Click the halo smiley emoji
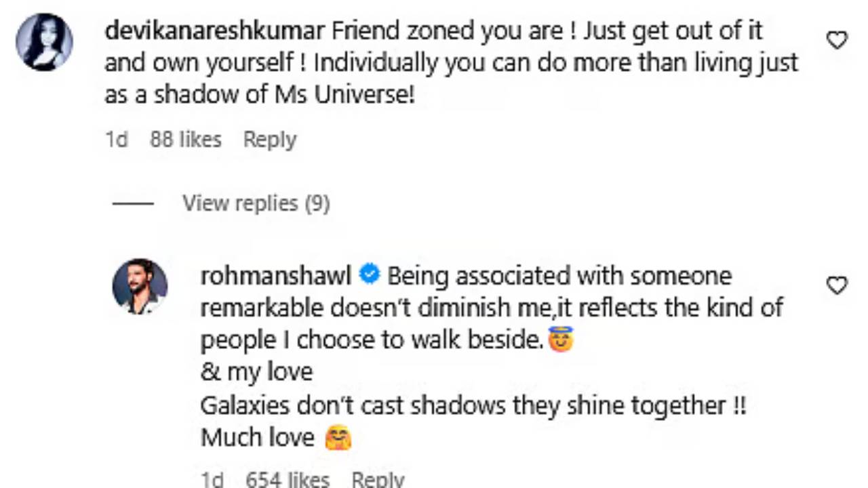 coord(560,339)
